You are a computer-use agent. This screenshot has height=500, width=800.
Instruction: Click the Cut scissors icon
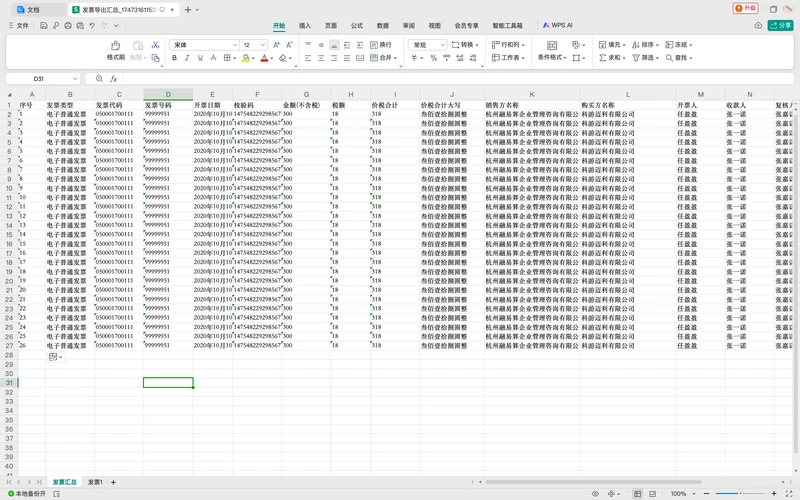156,45
